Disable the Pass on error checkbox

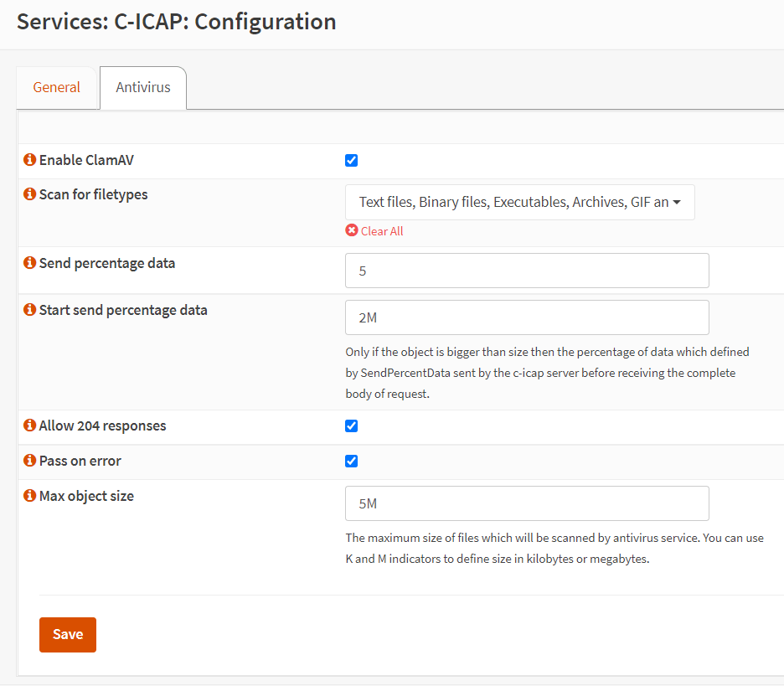pos(352,461)
